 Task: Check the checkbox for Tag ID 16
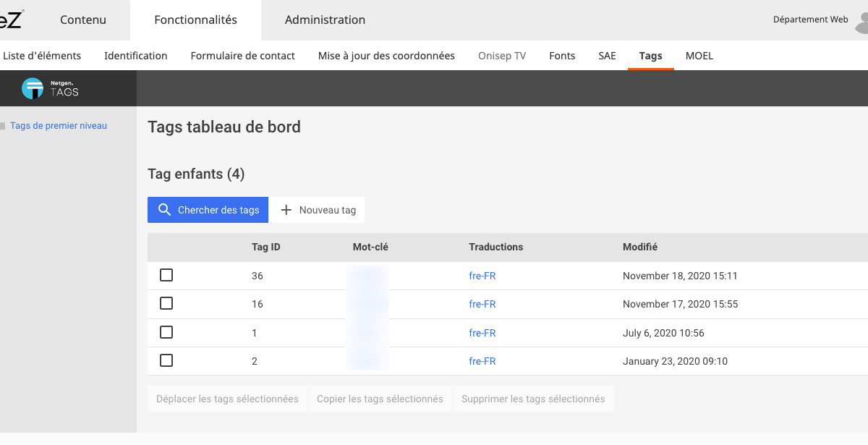pyautogui.click(x=166, y=303)
